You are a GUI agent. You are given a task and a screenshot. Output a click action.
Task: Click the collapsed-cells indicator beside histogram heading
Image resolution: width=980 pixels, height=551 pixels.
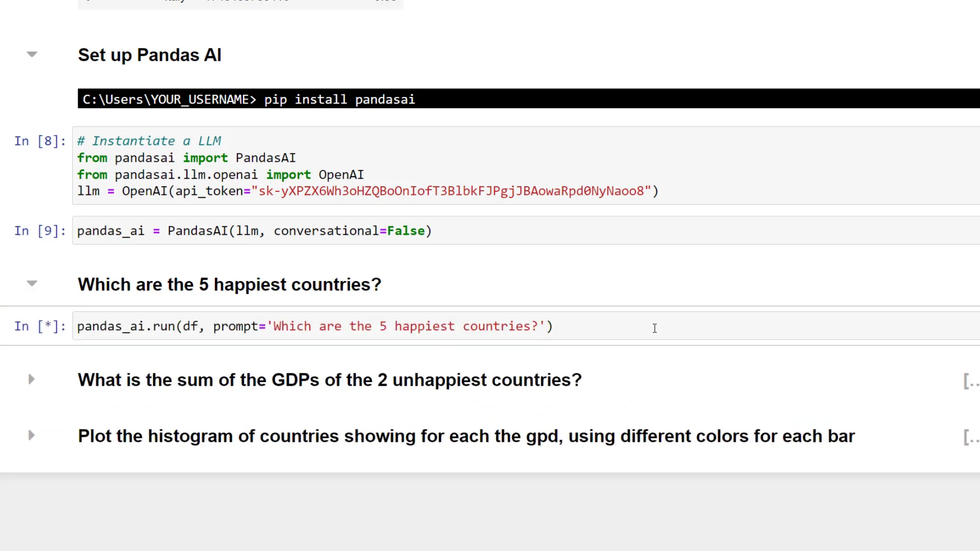[970, 437]
